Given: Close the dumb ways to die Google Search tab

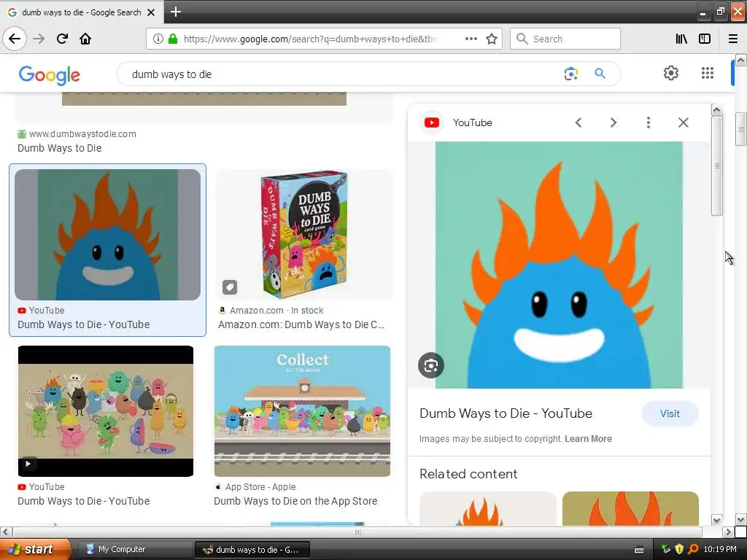Looking at the screenshot, I should (151, 12).
